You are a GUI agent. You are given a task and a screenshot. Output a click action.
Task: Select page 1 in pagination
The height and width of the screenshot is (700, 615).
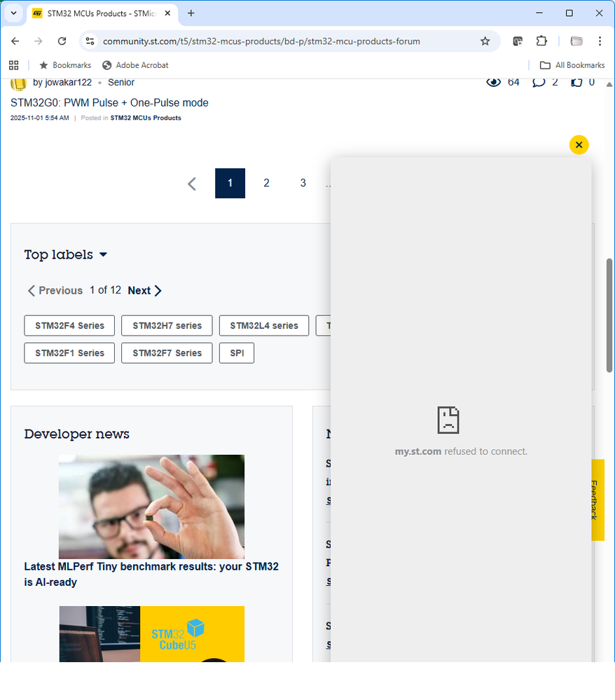pos(230,183)
